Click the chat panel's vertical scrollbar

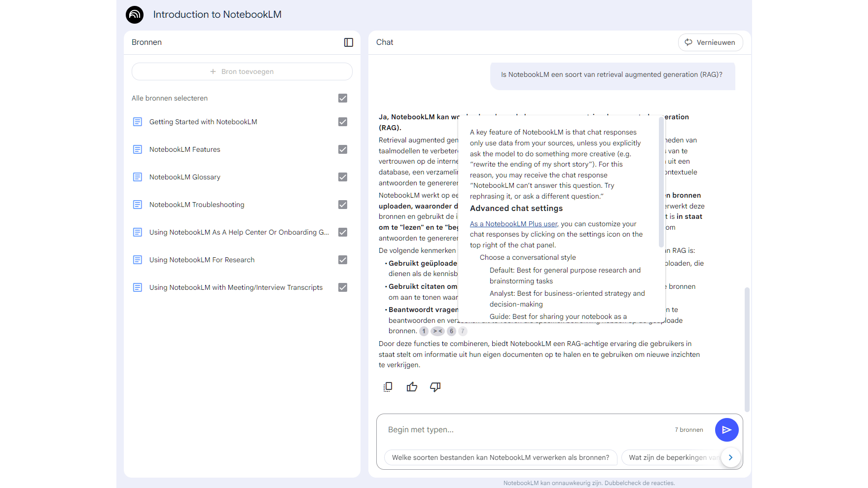coord(747,349)
